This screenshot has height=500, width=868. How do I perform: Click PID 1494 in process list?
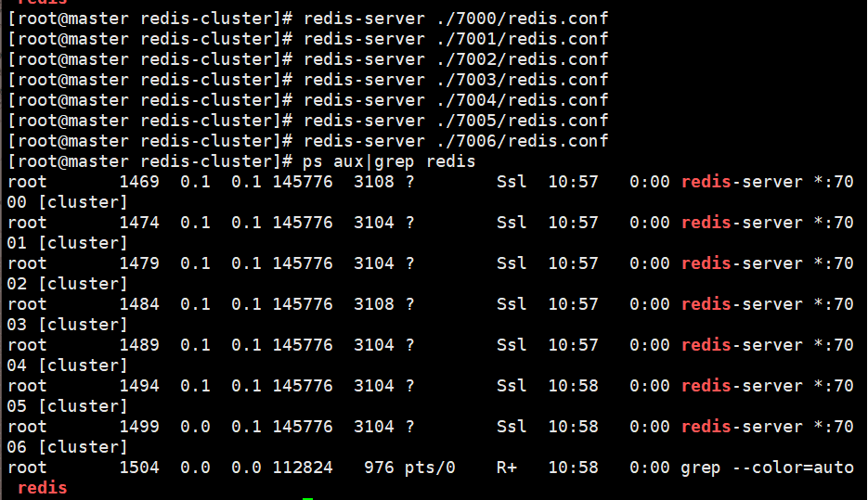139,387
